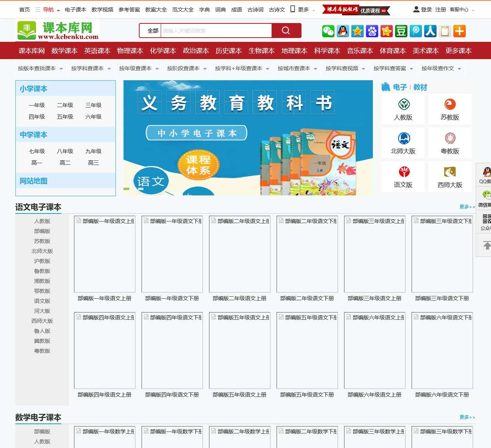Open the 部编版一年级语文上册 textbook link

tap(104, 298)
